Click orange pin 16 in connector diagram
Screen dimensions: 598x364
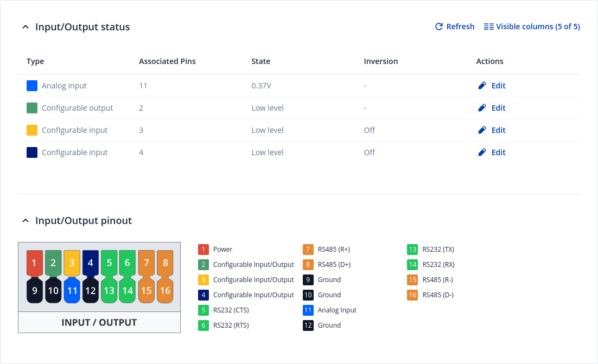[x=165, y=290]
